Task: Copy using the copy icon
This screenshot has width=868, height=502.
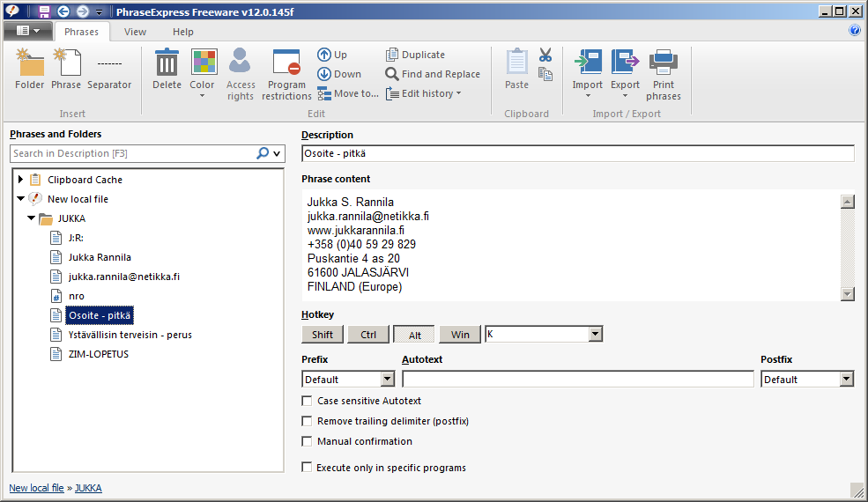Action: coord(545,74)
